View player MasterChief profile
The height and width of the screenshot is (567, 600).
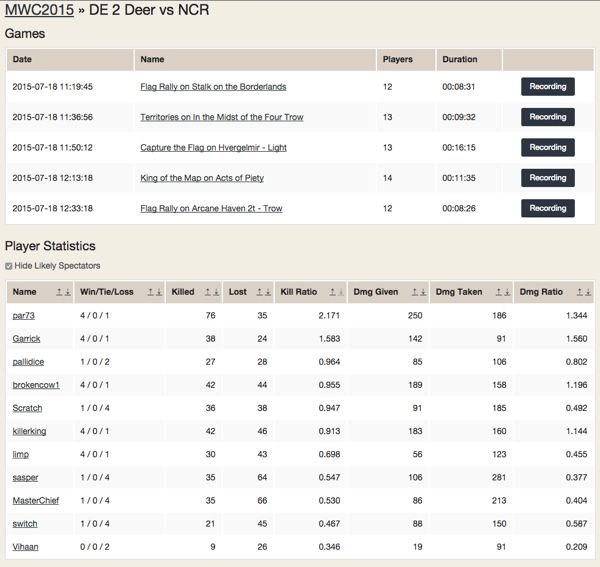[36, 501]
